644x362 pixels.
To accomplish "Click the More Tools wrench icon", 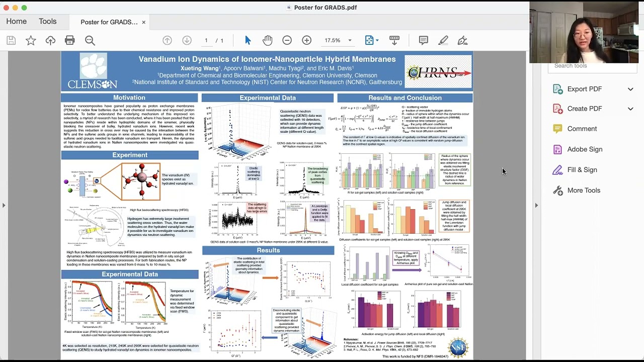I will tap(557, 191).
